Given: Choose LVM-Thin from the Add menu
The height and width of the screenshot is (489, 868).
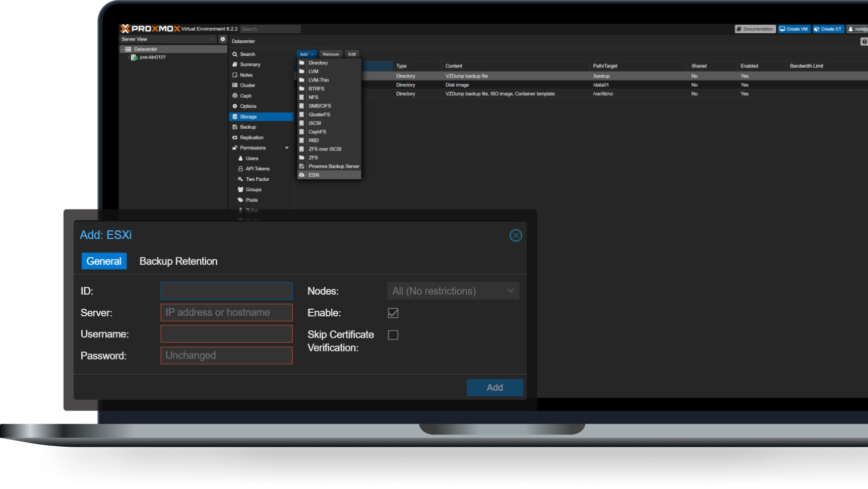Looking at the screenshot, I should 329,80.
